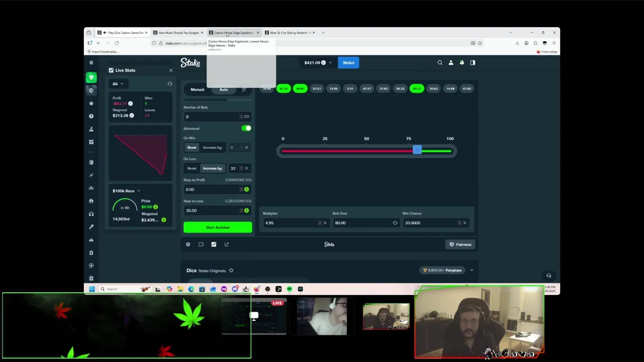
Task: Open new browser tab with plus
Action: click(x=324, y=33)
